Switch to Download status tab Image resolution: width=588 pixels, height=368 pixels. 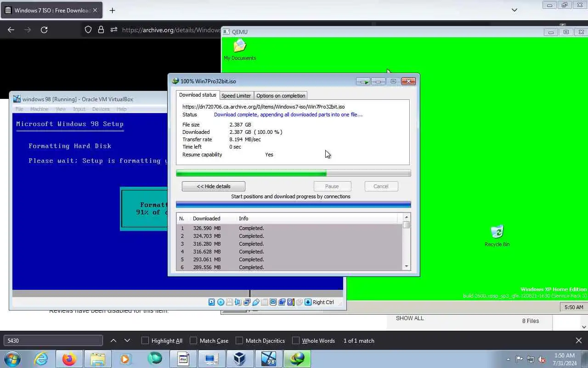click(198, 95)
